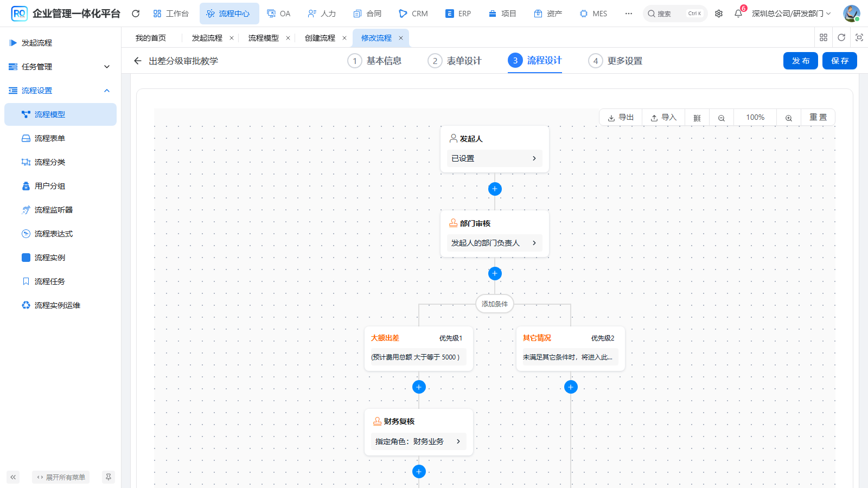Viewport: 868px width, 488px height.
Task: Open 资产 in the top navigation
Action: 548,14
